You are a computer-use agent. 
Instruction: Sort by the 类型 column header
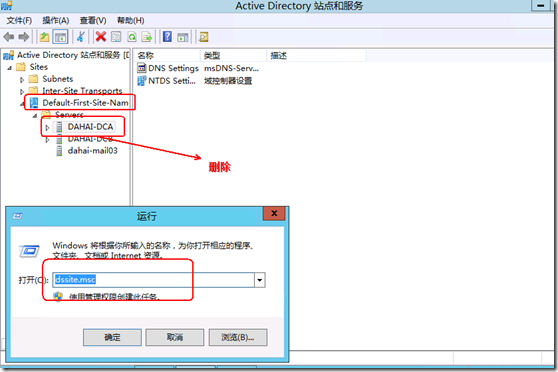point(233,56)
